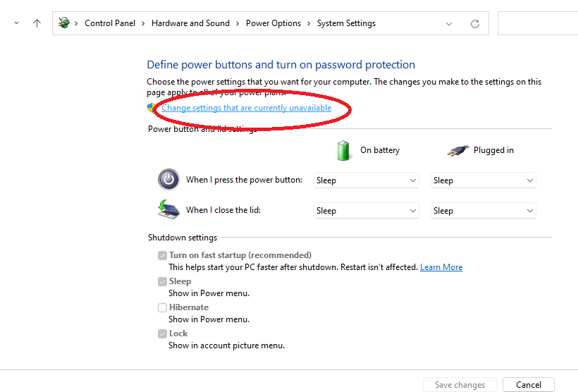The width and height of the screenshot is (578, 392).
Task: Open the Learn More link
Action: [441, 267]
